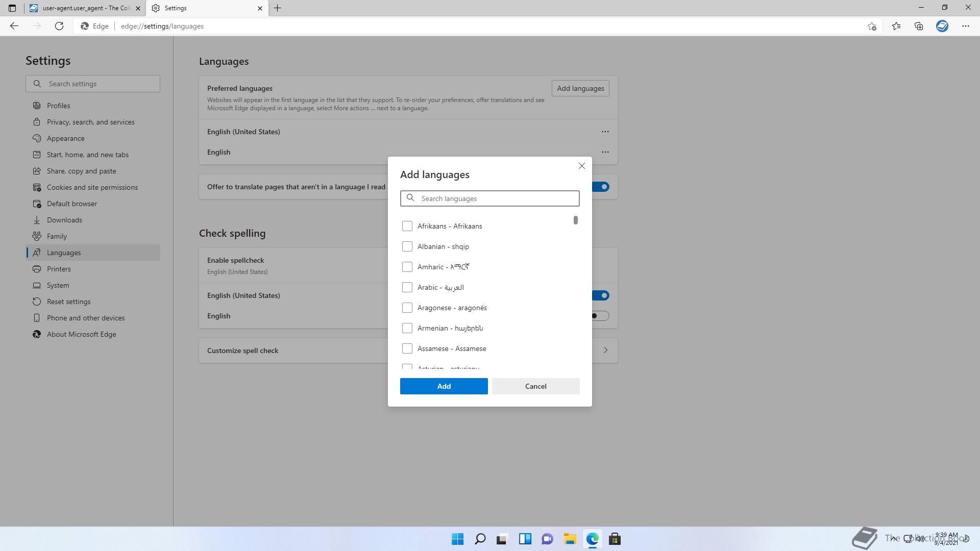This screenshot has width=980, height=551.
Task: Open Share, copy and paste settings
Action: (x=93, y=171)
